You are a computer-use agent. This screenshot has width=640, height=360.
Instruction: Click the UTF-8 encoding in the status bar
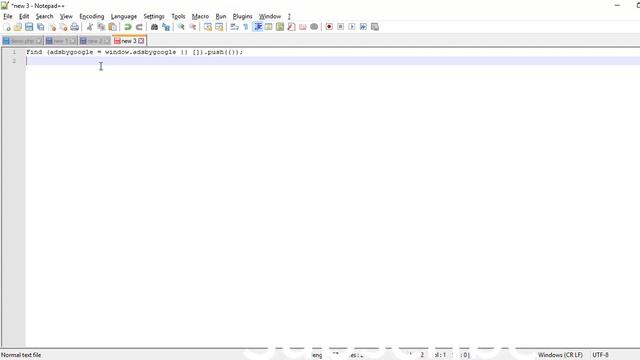coord(600,355)
